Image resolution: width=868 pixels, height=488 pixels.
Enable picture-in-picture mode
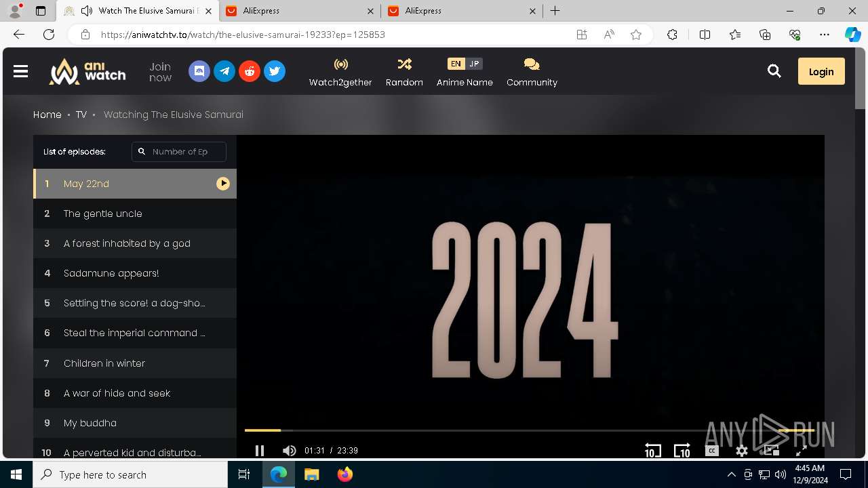[x=771, y=451]
